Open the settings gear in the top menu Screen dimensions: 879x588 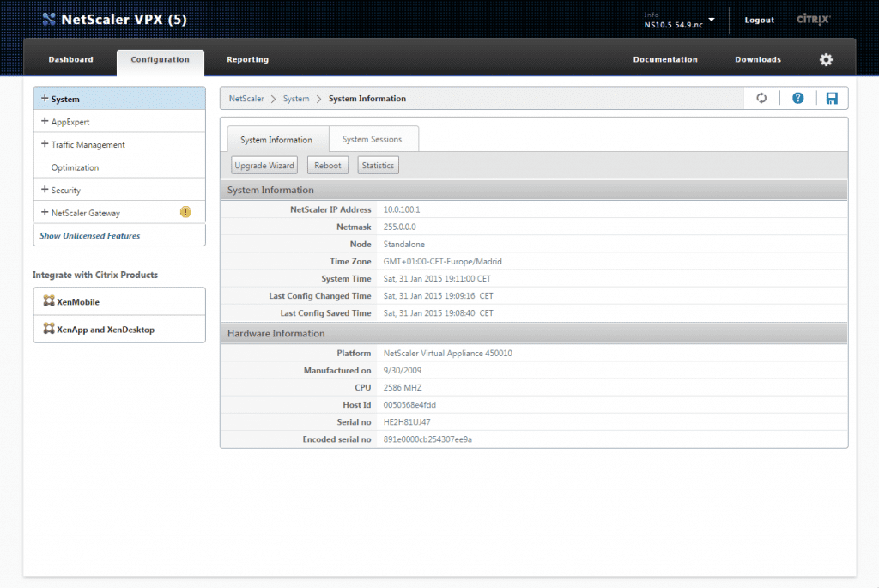pos(825,59)
